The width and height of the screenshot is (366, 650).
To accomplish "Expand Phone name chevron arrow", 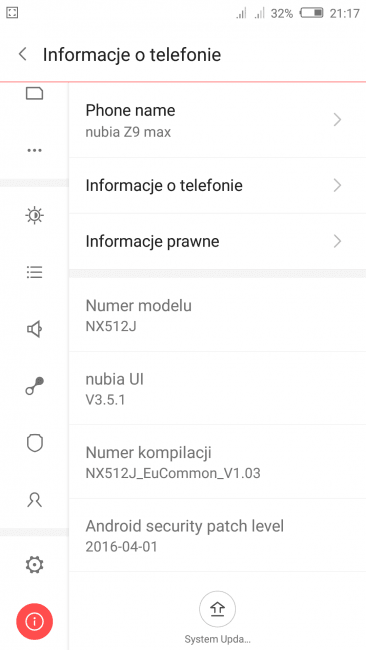I will coord(337,120).
